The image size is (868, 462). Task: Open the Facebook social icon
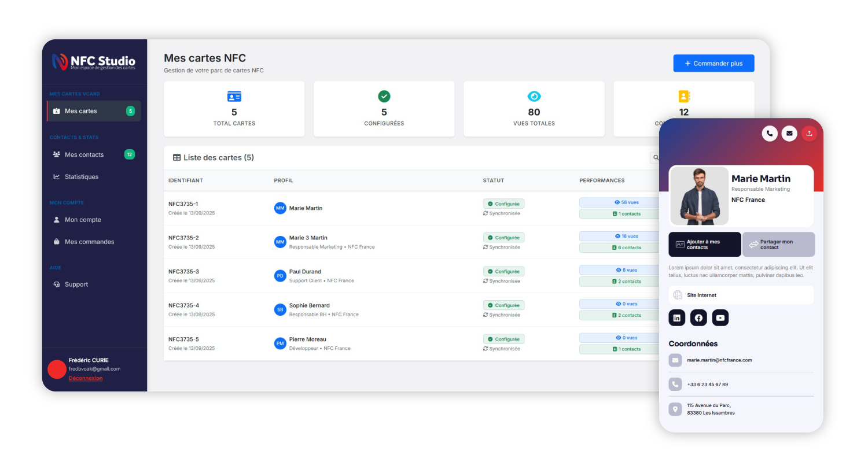(x=698, y=318)
